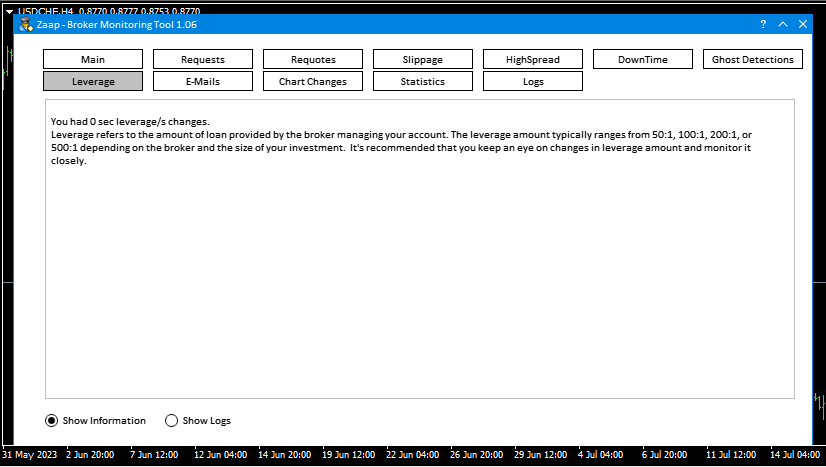The width and height of the screenshot is (826, 467).
Task: Switch to the Logs tab
Action: [533, 82]
